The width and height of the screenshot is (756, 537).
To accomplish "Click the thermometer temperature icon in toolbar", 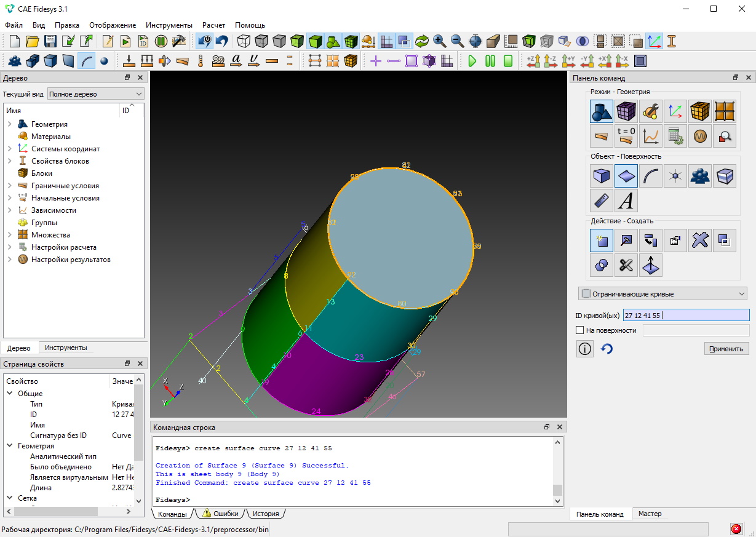I will point(201,61).
